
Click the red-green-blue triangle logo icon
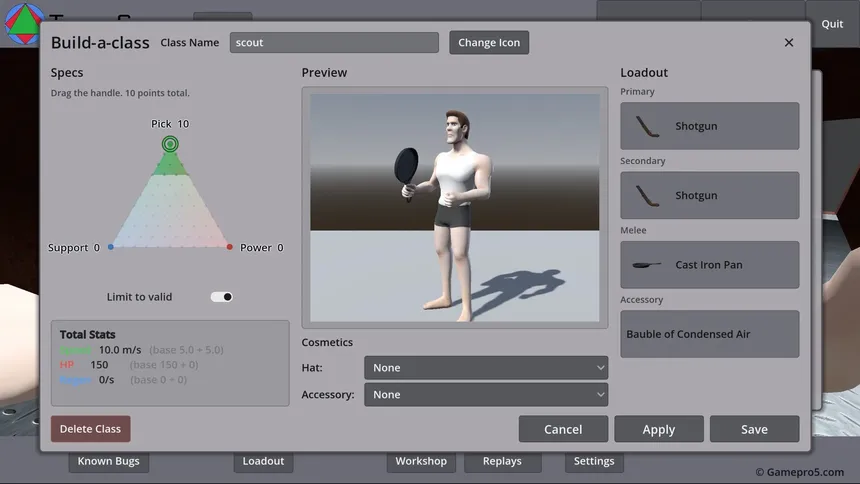pyautogui.click(x=24, y=24)
